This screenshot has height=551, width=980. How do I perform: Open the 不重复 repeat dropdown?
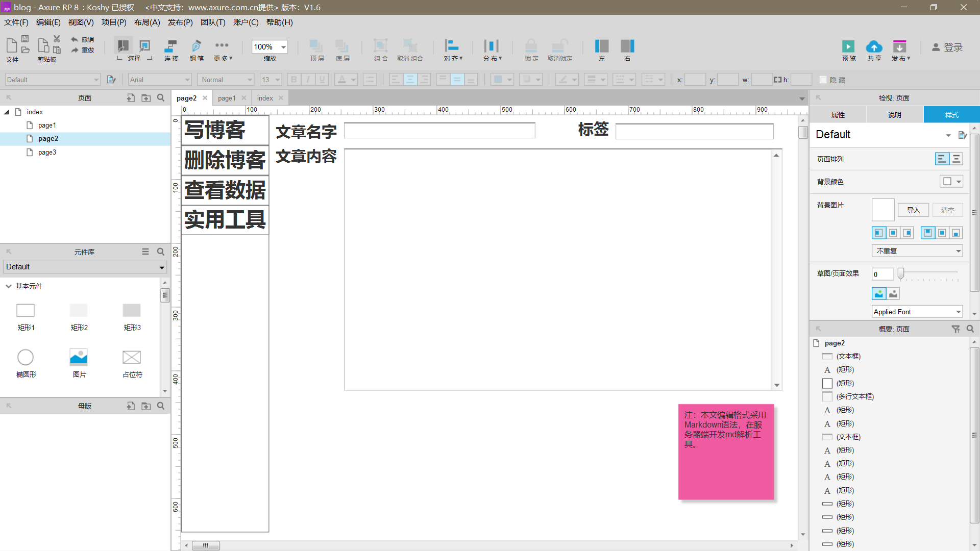click(917, 251)
